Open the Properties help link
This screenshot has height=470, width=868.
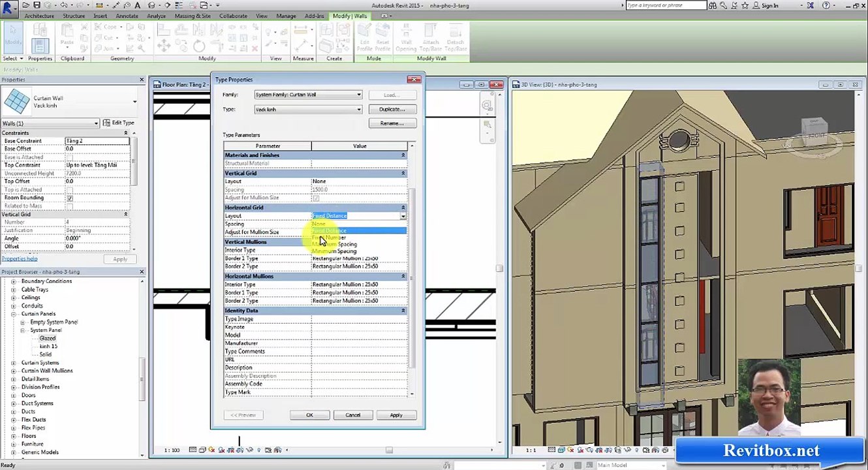coord(20,259)
